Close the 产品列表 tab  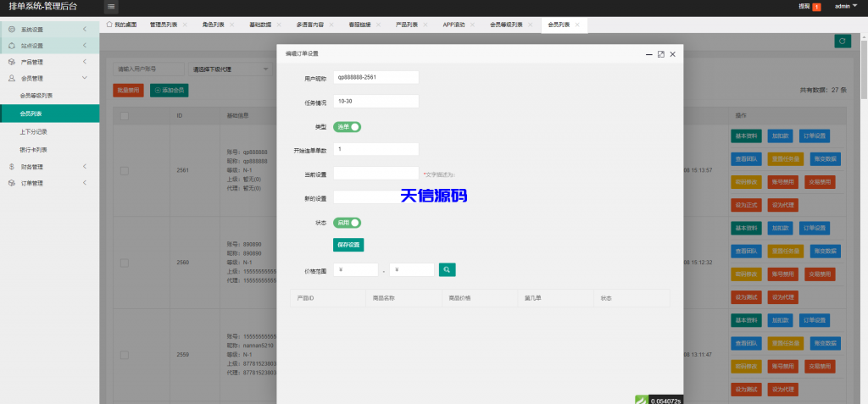[426, 25]
